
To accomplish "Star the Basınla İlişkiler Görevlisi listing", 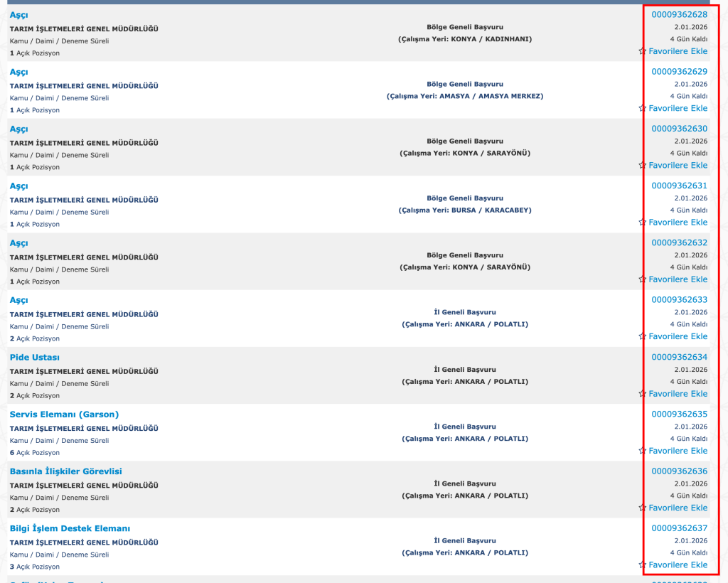I will 642,508.
